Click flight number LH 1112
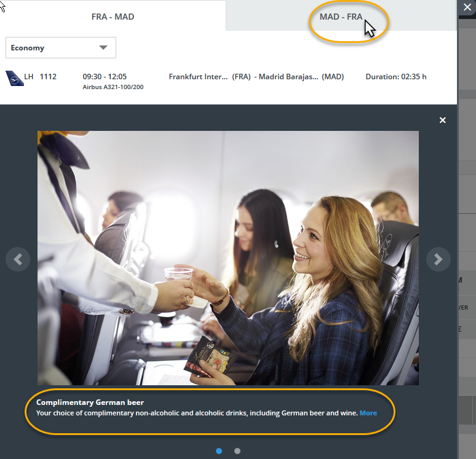476x459 pixels. [x=41, y=77]
